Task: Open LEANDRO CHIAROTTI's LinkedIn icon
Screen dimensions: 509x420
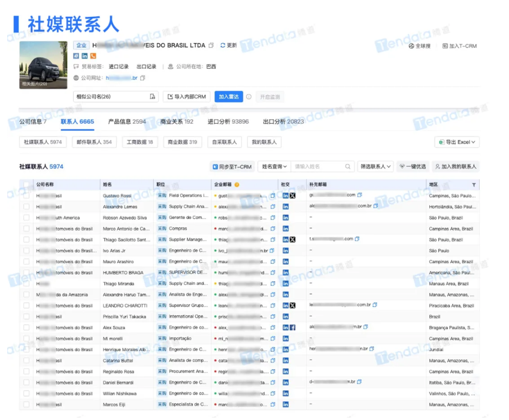Action: (285, 306)
